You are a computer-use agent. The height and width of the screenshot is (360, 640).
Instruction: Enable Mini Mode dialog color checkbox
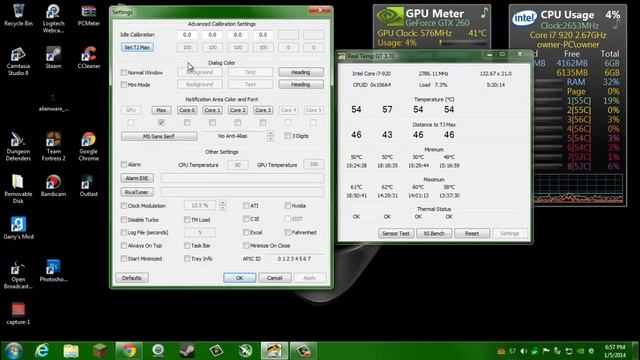pyautogui.click(x=124, y=85)
